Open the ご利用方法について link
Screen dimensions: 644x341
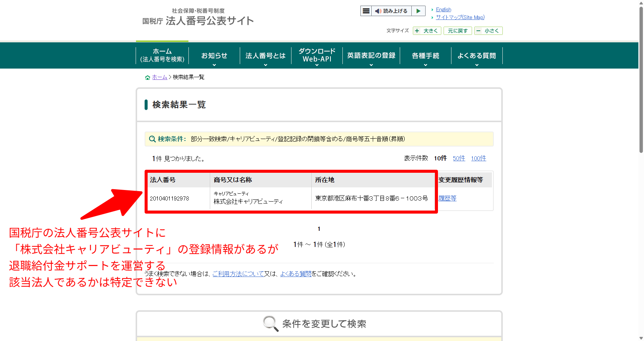pos(238,274)
